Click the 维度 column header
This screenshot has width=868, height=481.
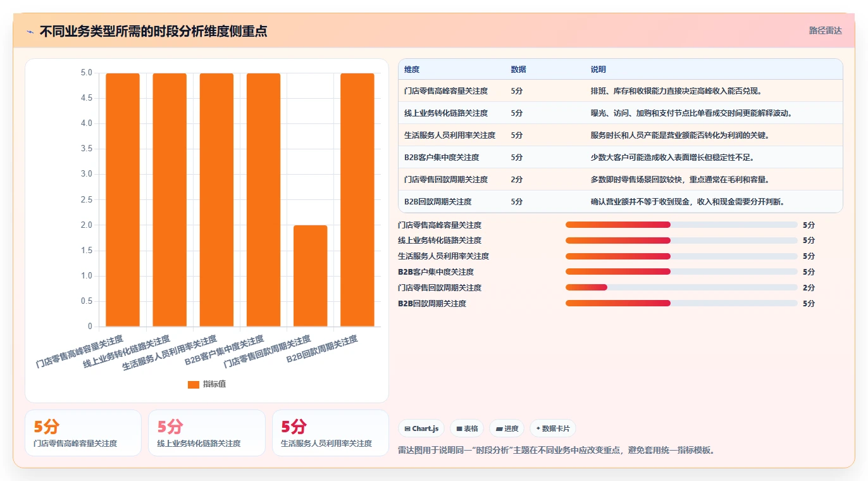(x=412, y=70)
